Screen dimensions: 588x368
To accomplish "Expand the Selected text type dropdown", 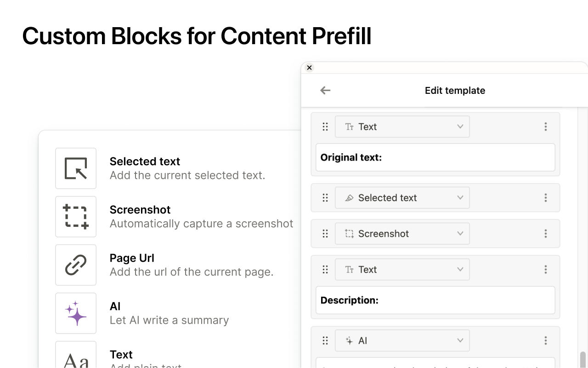I will [402, 198].
